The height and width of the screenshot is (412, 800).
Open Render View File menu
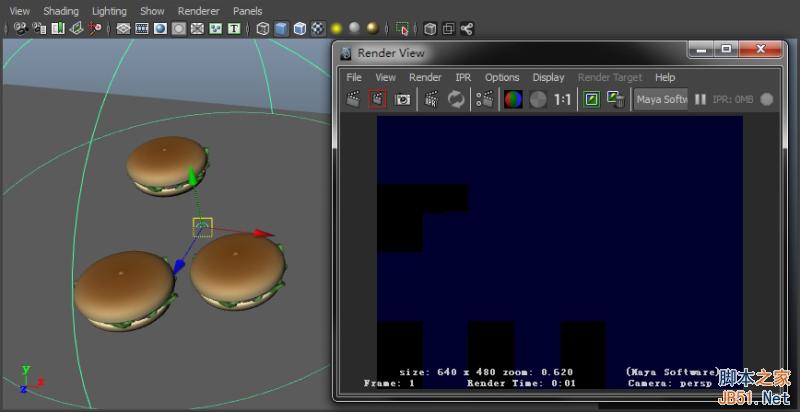tap(354, 78)
